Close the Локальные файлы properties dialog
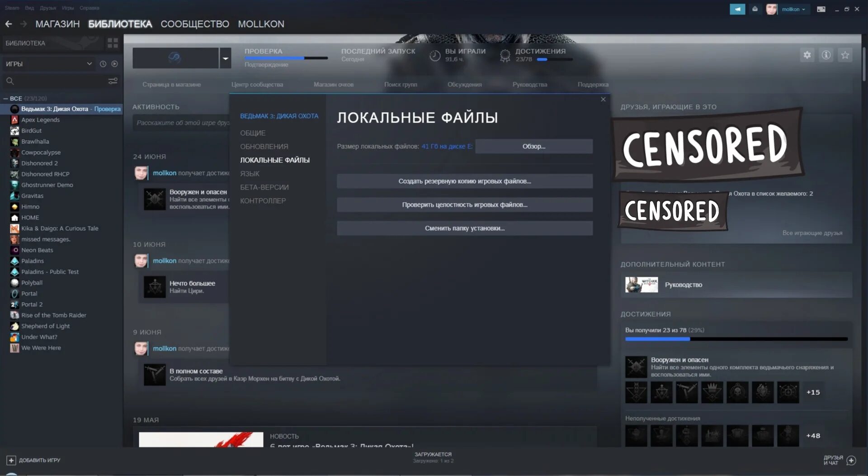The image size is (868, 476). 603,100
